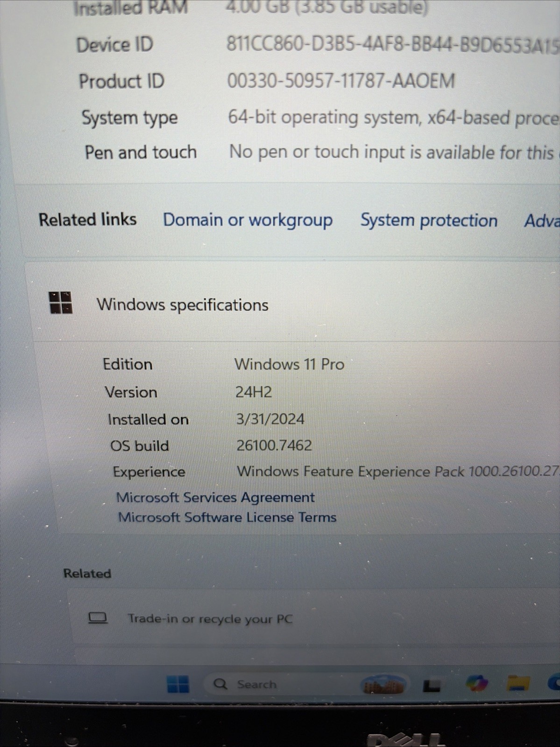Screen dimensions: 560x747
Task: Click the Related section heading
Action: pos(87,574)
